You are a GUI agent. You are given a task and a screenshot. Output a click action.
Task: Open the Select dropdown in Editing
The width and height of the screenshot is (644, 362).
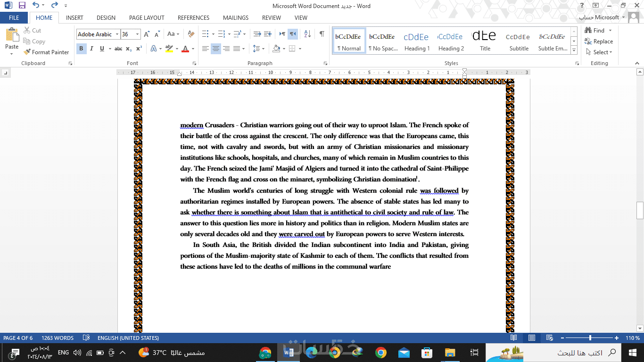(599, 52)
